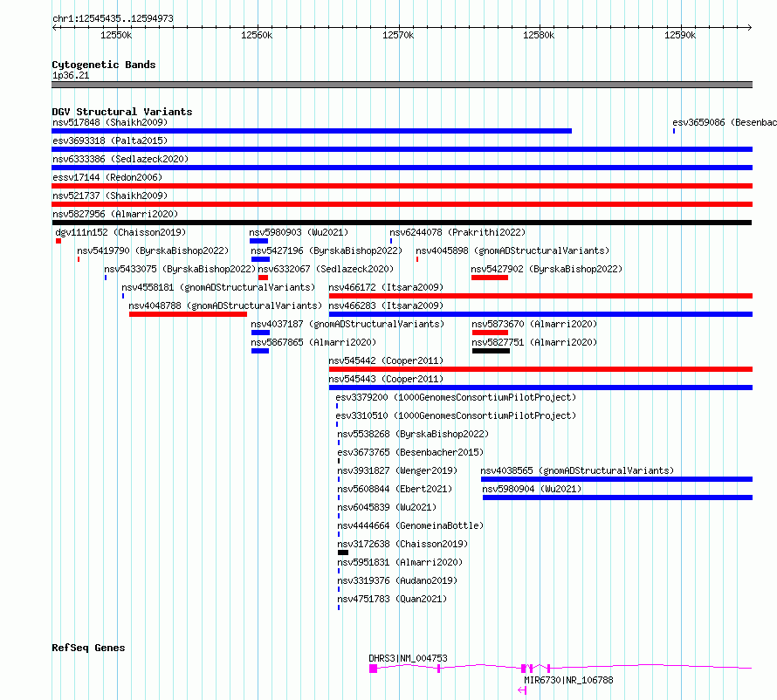Click the esv3379200 1000Genomes pilot label
Screen dimensions: 777x700
(x=456, y=397)
